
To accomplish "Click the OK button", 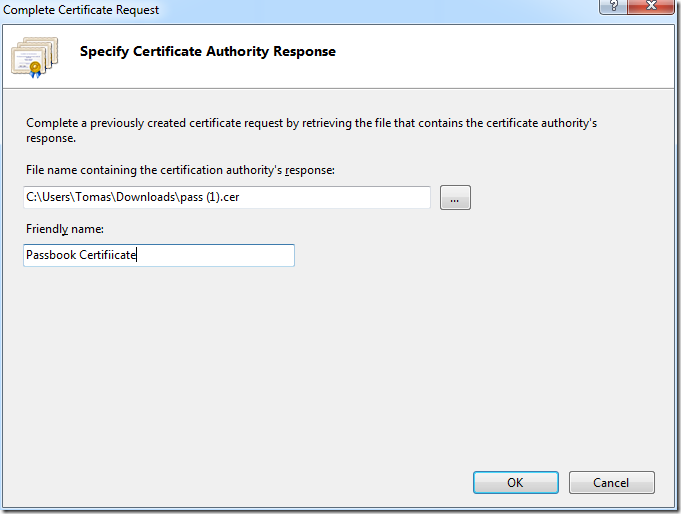I will [x=516, y=482].
